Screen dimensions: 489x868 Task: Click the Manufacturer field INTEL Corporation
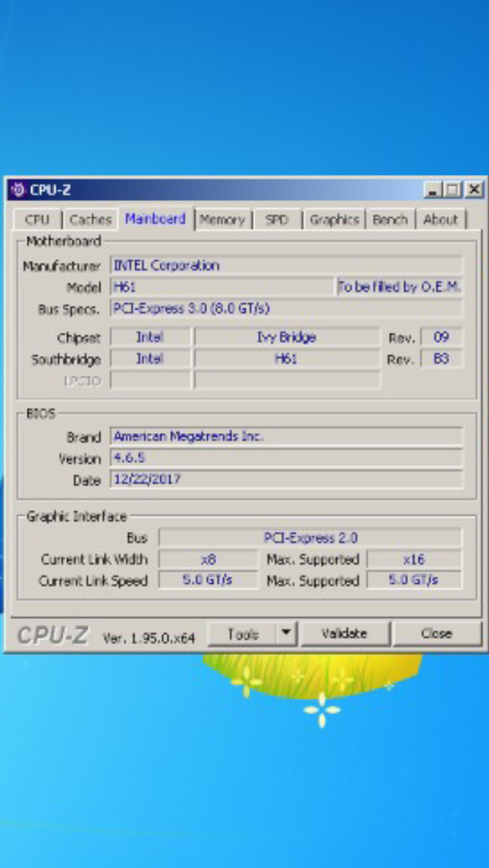coord(287,266)
